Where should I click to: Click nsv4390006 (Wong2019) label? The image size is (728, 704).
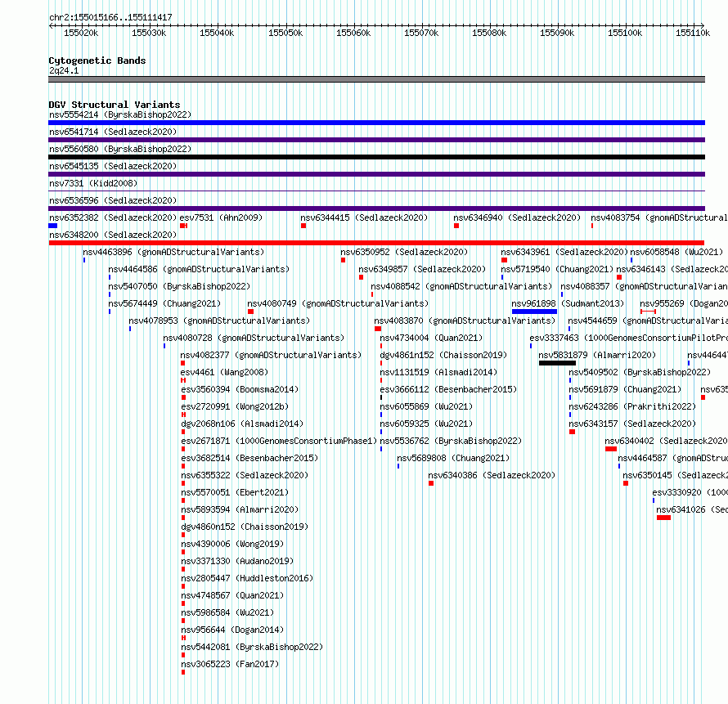click(232, 544)
